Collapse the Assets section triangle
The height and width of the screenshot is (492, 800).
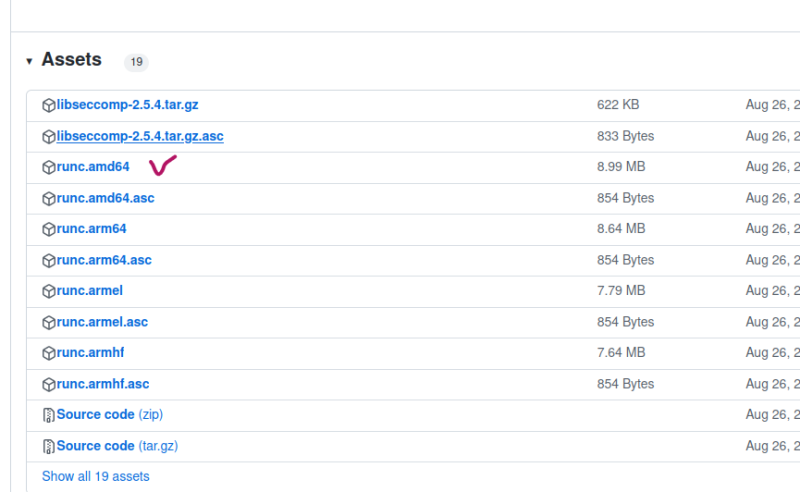tap(29, 61)
